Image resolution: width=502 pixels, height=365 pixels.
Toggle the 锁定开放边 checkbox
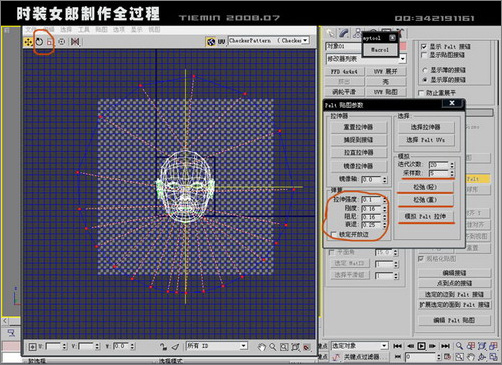(334, 234)
